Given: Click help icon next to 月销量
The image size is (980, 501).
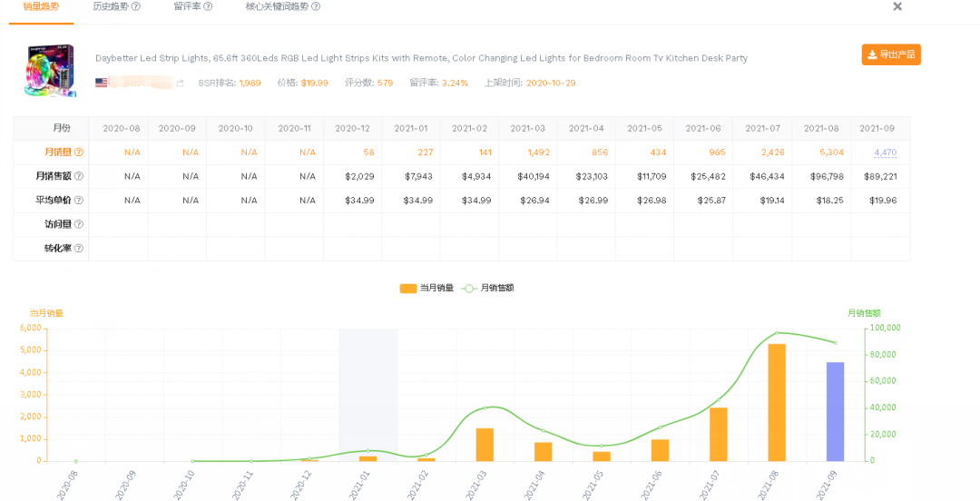Looking at the screenshot, I should coord(79,152).
